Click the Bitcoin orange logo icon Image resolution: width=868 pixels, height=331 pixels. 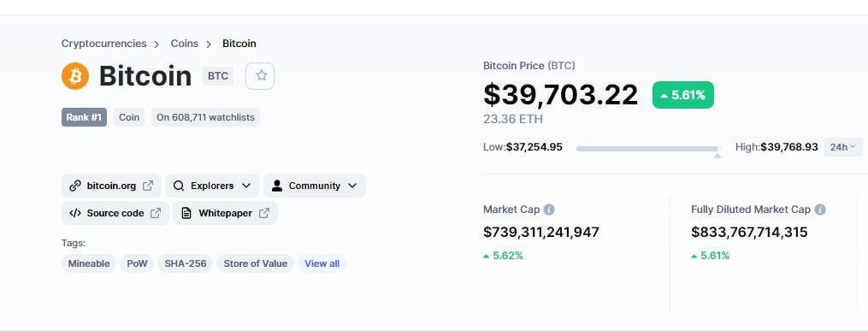click(x=75, y=76)
